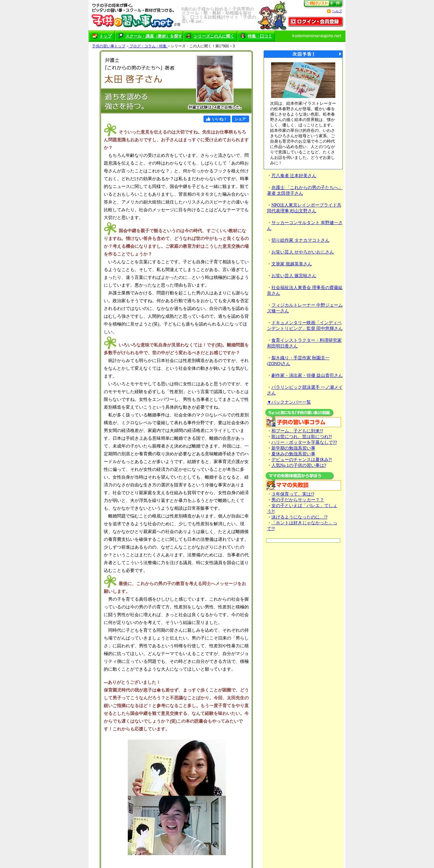Open ３年保育って、実は!? link

point(293,494)
